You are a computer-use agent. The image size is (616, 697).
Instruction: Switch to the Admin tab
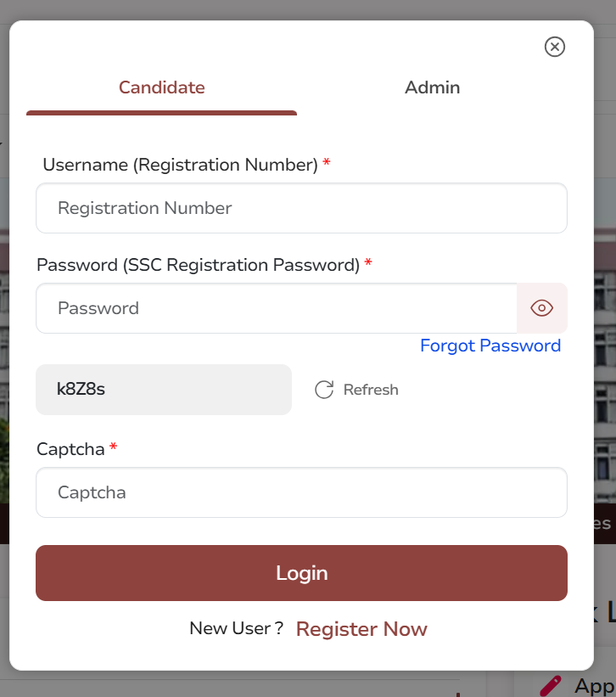pyautogui.click(x=432, y=87)
